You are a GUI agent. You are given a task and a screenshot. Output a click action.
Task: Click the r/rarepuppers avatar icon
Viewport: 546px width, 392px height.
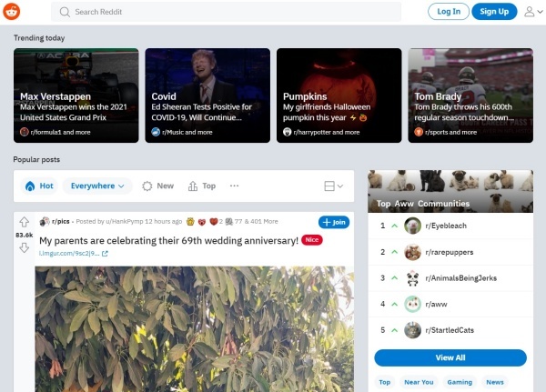click(412, 252)
